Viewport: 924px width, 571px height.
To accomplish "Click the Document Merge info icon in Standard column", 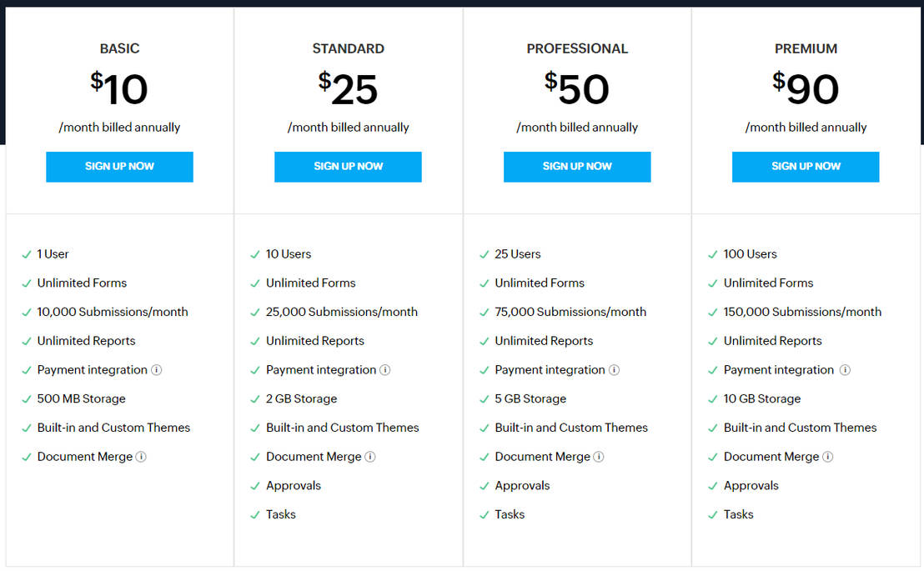I will click(370, 456).
